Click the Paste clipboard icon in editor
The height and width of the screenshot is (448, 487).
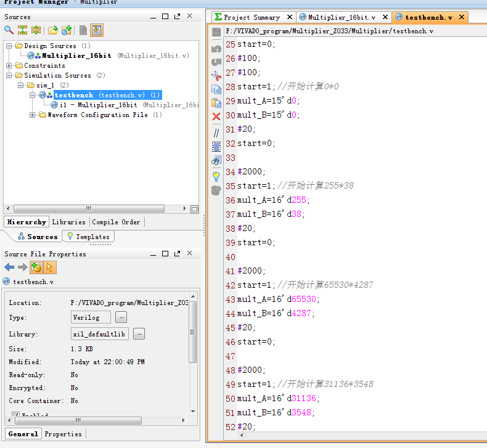click(216, 103)
